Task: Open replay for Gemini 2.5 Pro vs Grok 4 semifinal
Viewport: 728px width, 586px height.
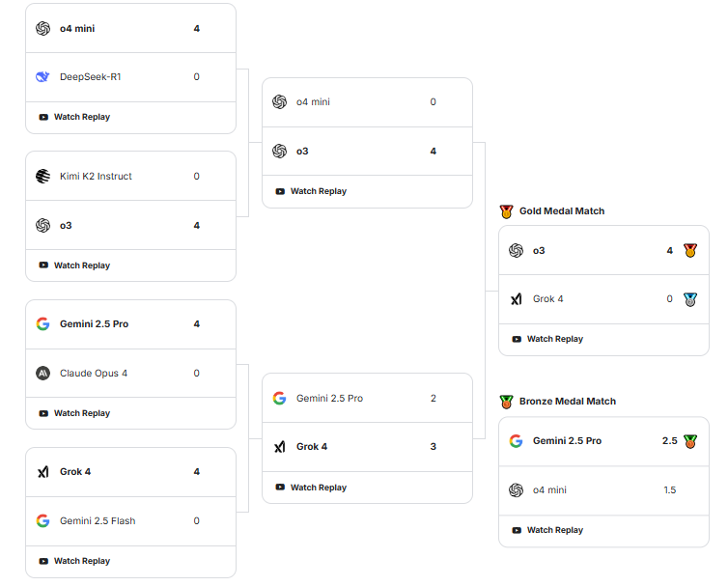Action: 311,488
